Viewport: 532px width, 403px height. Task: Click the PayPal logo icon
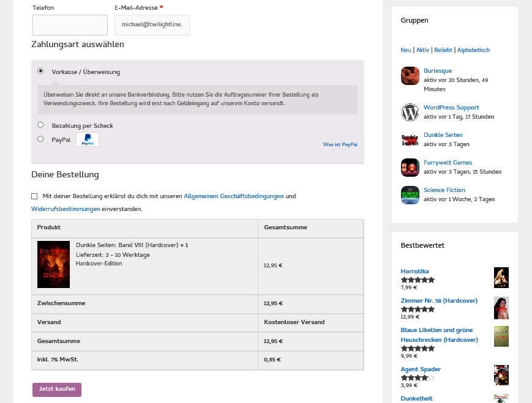pyautogui.click(x=88, y=139)
